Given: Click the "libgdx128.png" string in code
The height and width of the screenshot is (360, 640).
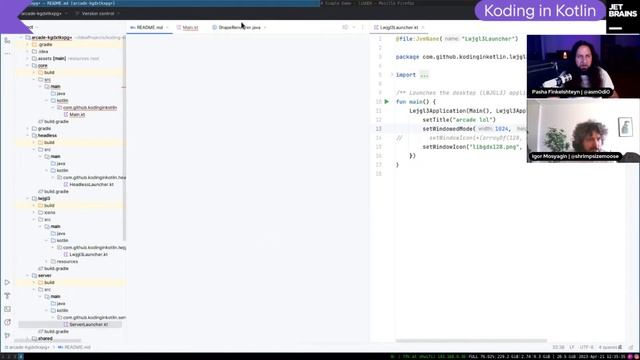Looking at the screenshot, I should [493, 147].
